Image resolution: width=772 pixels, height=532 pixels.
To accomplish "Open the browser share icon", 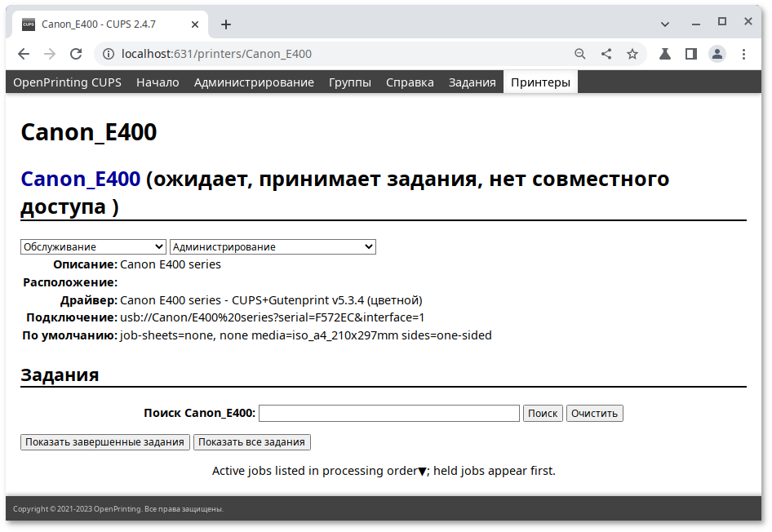I will [606, 53].
